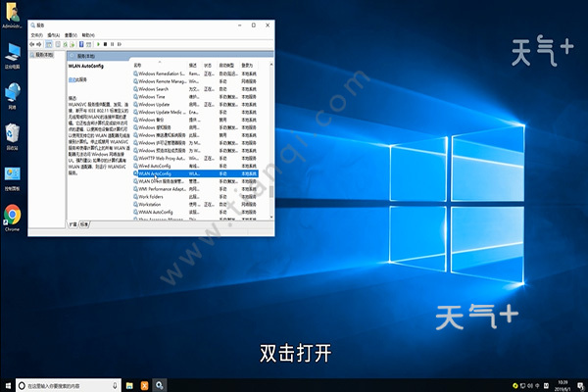Click the 启动 link to start this service

click(72, 79)
